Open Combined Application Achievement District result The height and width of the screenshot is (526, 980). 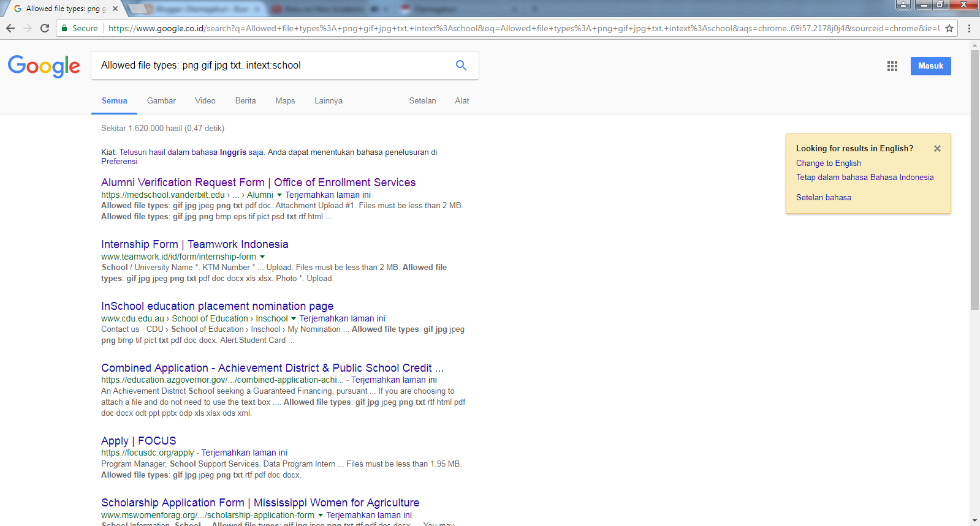pos(272,368)
